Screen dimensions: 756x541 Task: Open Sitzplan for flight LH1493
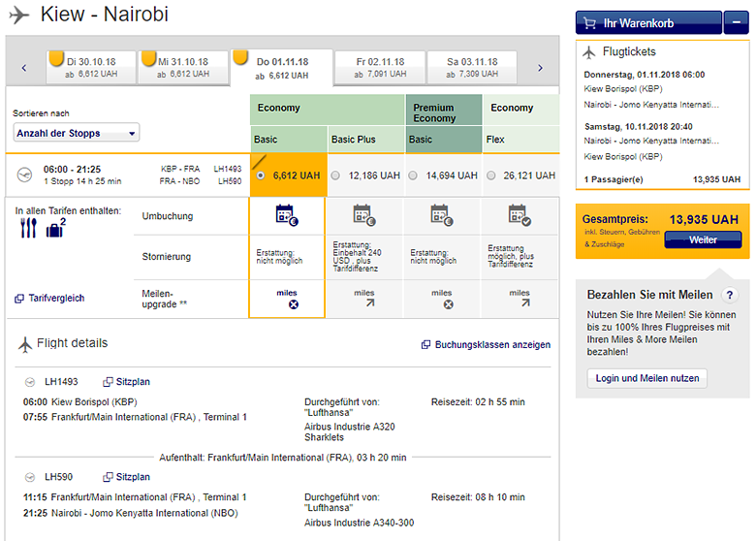click(132, 382)
